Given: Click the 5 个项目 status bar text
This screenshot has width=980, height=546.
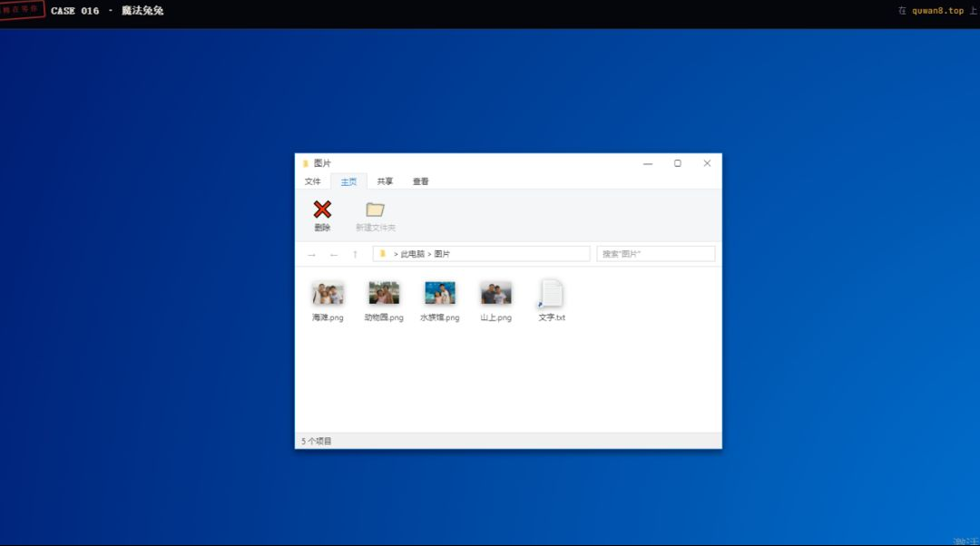Looking at the screenshot, I should tap(317, 441).
